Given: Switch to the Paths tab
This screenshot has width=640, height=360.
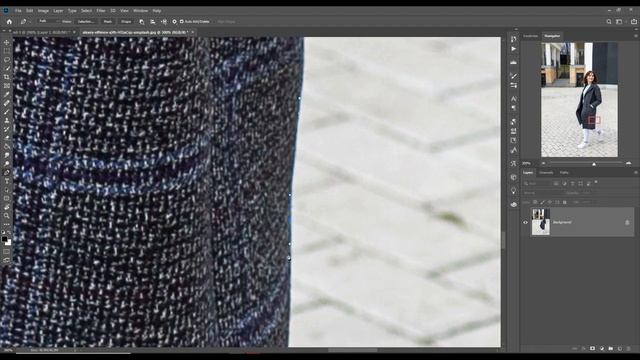Looking at the screenshot, I should (x=564, y=173).
